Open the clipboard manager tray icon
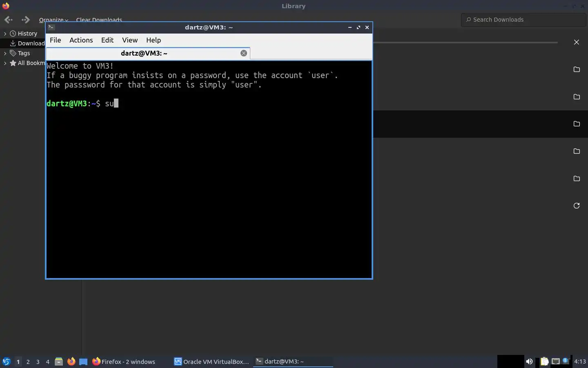 [x=544, y=361]
